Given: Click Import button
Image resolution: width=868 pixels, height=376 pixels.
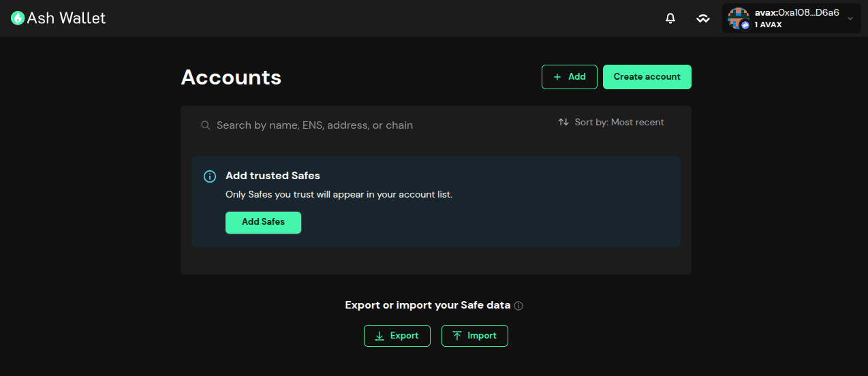Looking at the screenshot, I should click(x=475, y=336).
